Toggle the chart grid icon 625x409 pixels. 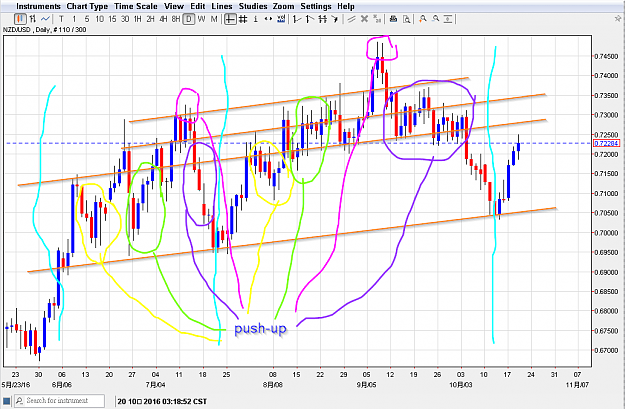(243, 19)
